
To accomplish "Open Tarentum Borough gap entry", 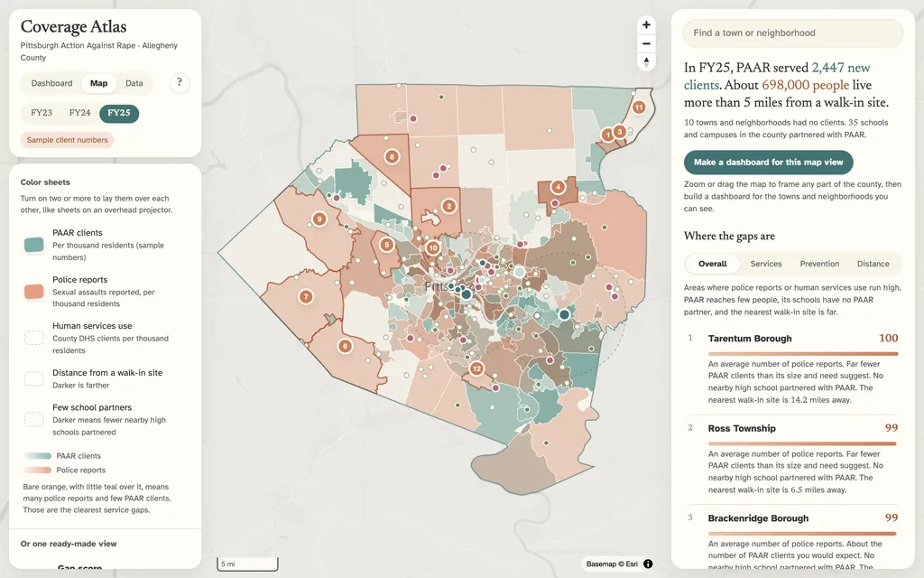I will 794,368.
